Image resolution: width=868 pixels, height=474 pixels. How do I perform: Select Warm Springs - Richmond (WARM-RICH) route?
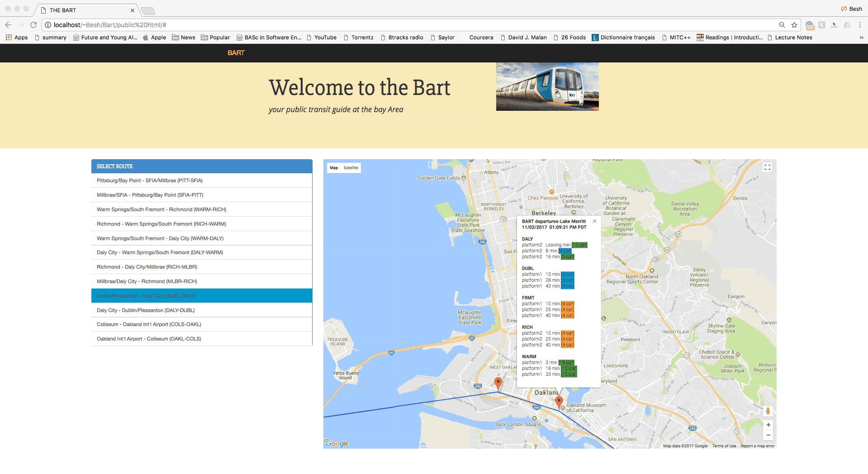[x=202, y=209]
